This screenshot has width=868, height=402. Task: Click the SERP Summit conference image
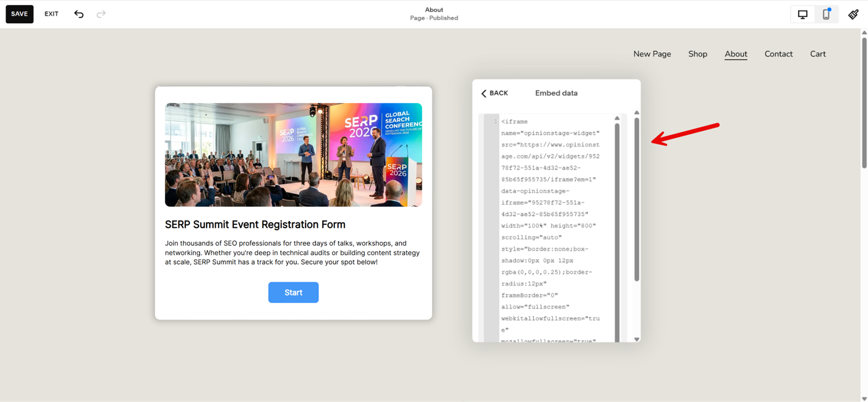pos(293,155)
